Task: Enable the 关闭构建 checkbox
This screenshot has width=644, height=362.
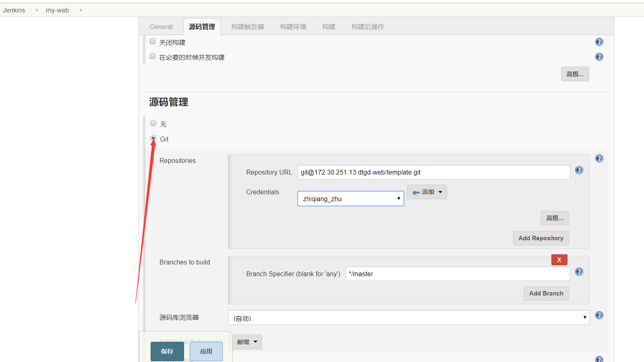Action: click(x=153, y=41)
